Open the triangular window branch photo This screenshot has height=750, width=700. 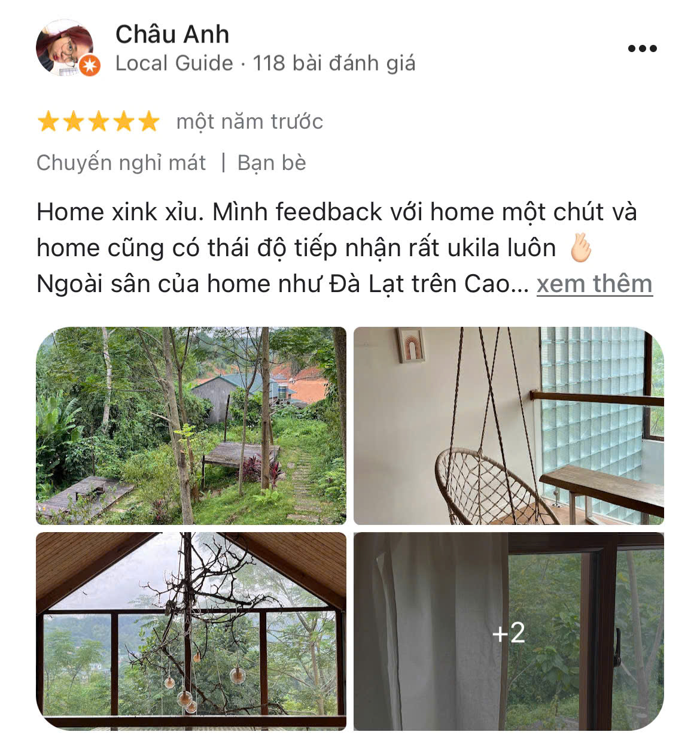[191, 631]
